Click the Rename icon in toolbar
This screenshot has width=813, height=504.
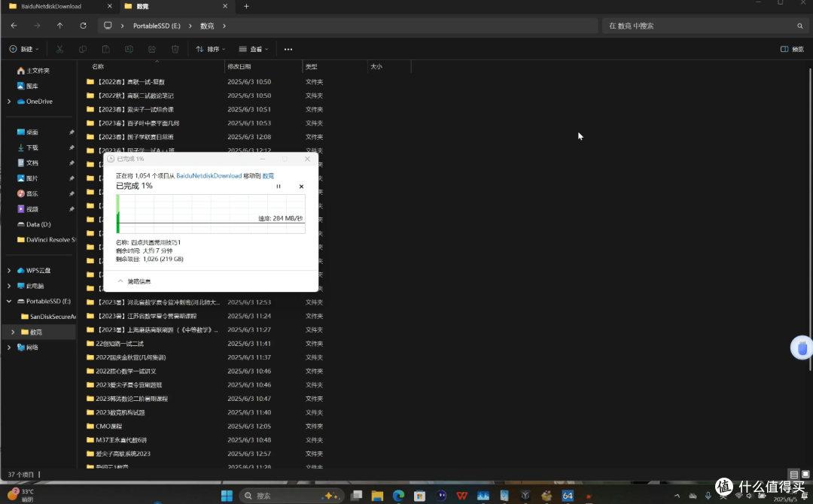tap(129, 49)
